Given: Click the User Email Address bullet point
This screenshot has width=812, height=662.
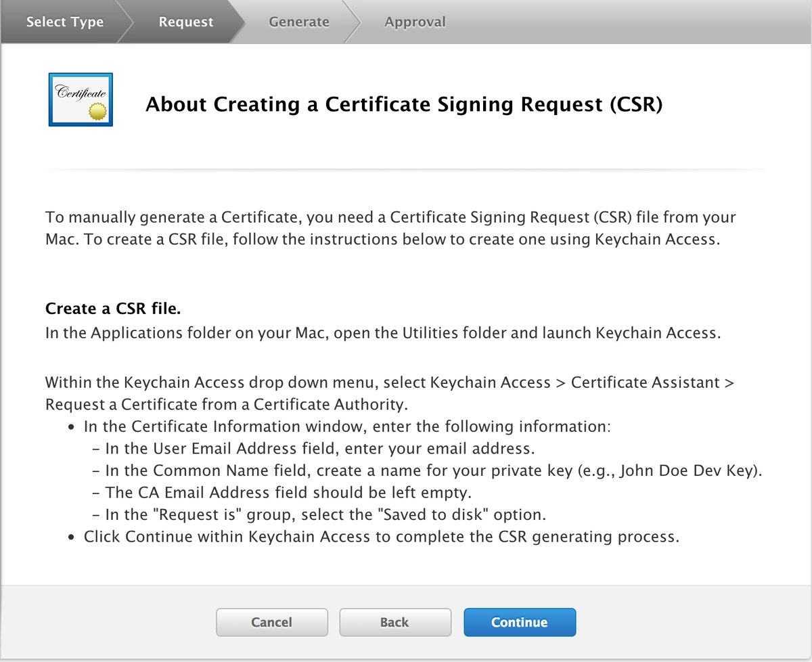Looking at the screenshot, I should click(307, 448).
